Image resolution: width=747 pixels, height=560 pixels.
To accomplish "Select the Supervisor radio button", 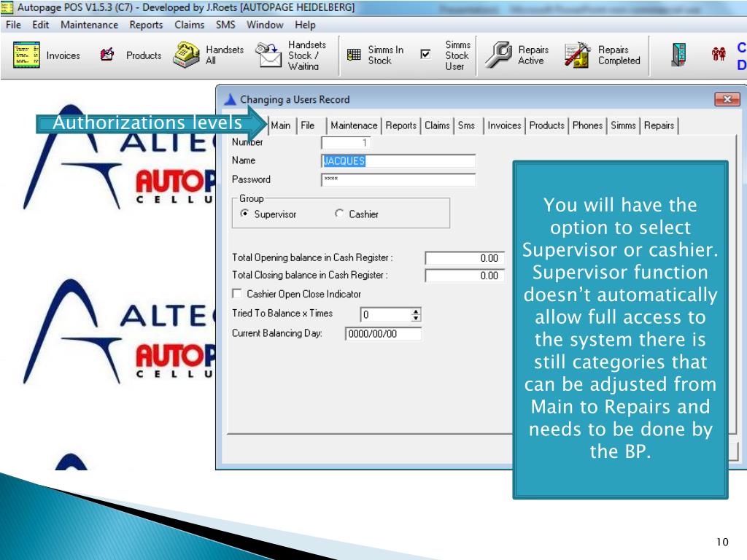I will click(x=244, y=214).
